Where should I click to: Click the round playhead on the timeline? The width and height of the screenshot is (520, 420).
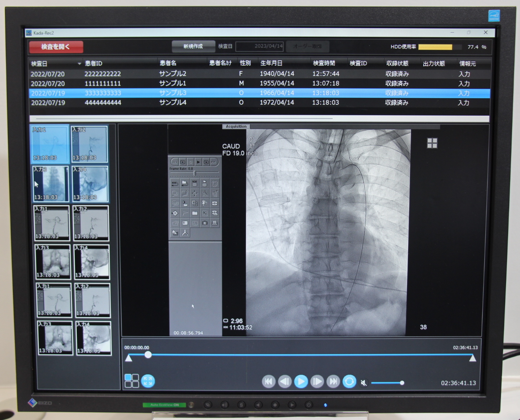click(x=148, y=355)
